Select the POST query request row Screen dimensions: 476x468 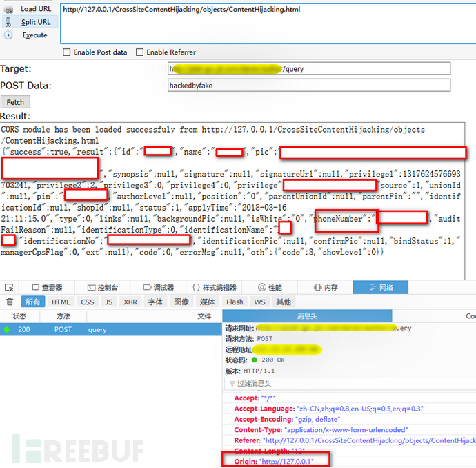111,329
